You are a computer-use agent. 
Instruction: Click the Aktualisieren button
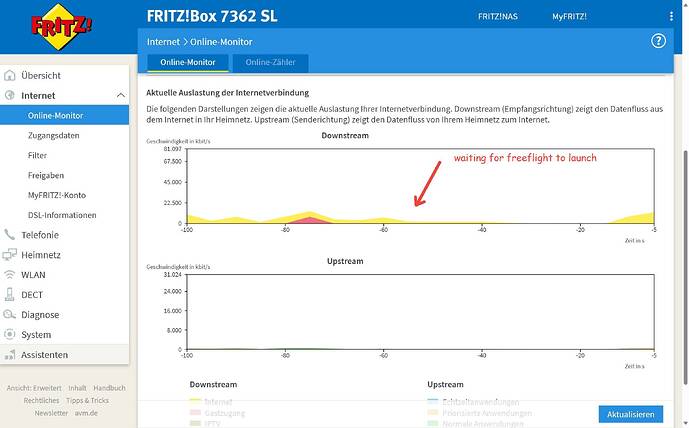coord(631,414)
